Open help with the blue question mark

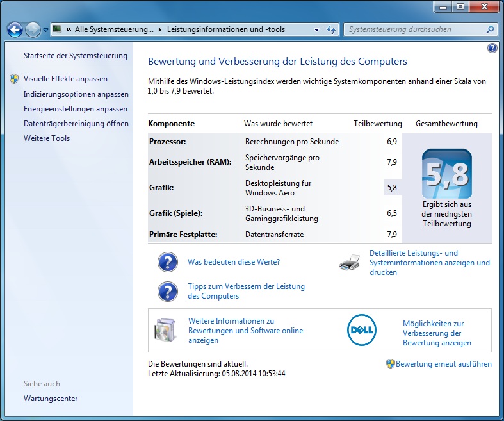coord(492,48)
